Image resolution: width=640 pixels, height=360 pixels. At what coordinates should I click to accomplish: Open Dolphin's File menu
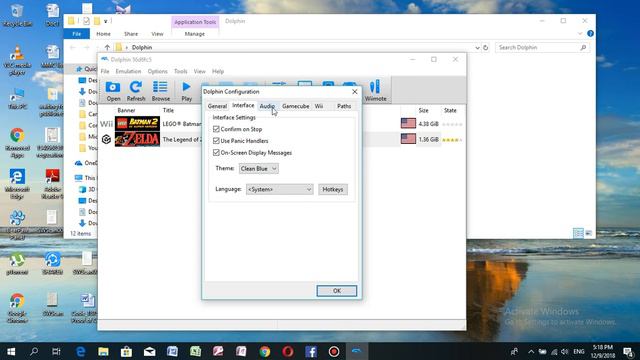tap(105, 71)
